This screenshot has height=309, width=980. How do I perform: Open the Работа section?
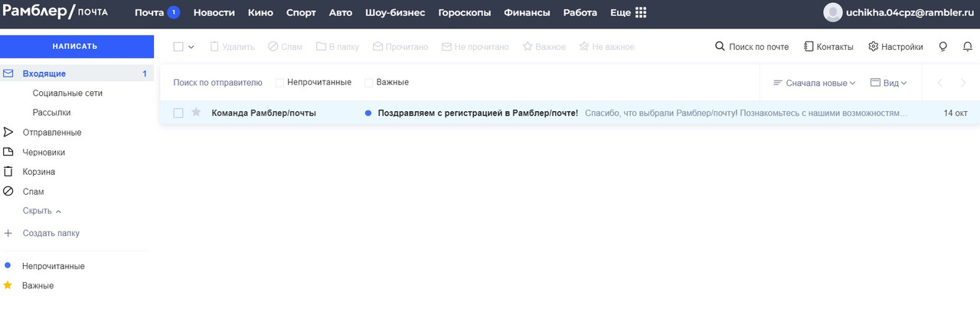580,13
